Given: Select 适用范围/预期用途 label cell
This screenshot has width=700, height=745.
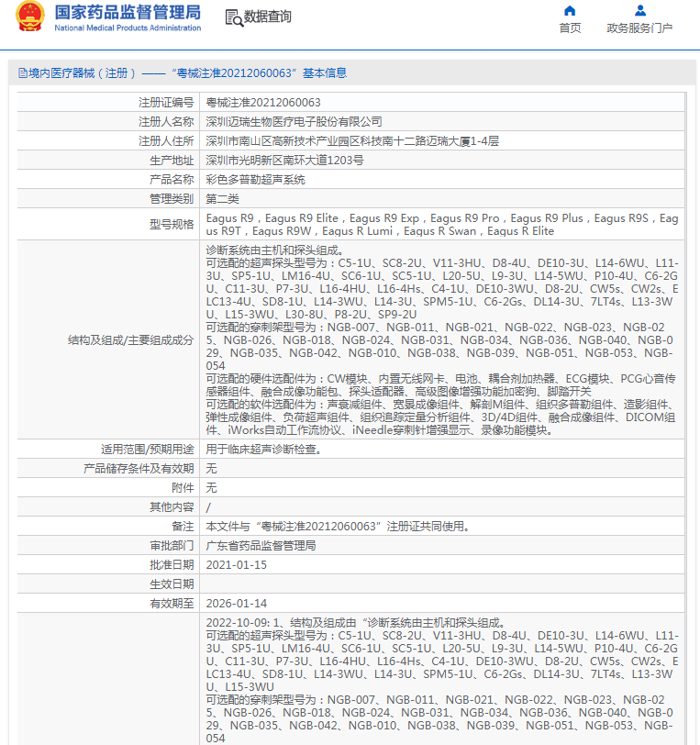Looking at the screenshot, I should [x=108, y=450].
